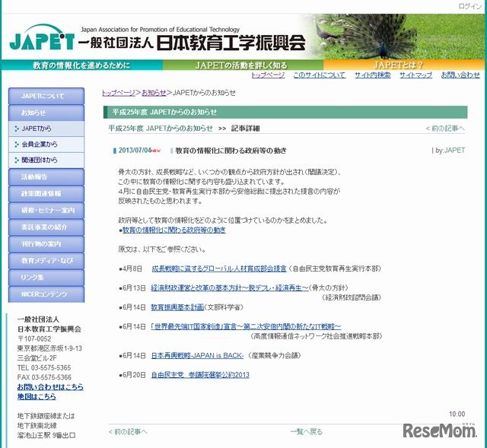Viewport: 487px width, 448px height.
Task: Click the TEL 03-5575-5365 text
Action: tap(44, 368)
